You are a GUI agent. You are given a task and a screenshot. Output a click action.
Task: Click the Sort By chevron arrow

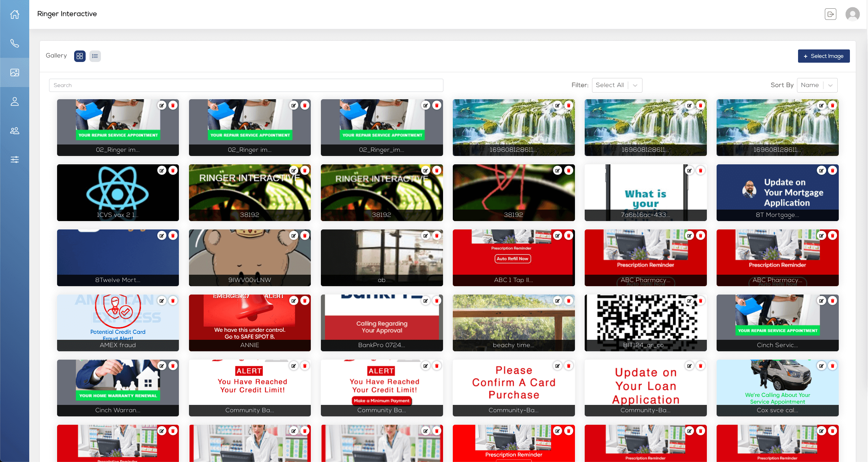830,85
